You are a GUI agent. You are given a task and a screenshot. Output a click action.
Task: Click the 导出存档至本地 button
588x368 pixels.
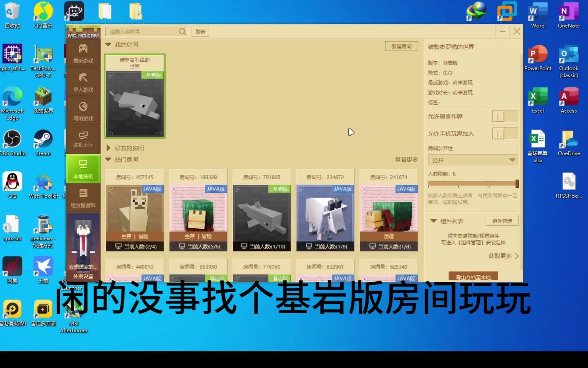(473, 277)
